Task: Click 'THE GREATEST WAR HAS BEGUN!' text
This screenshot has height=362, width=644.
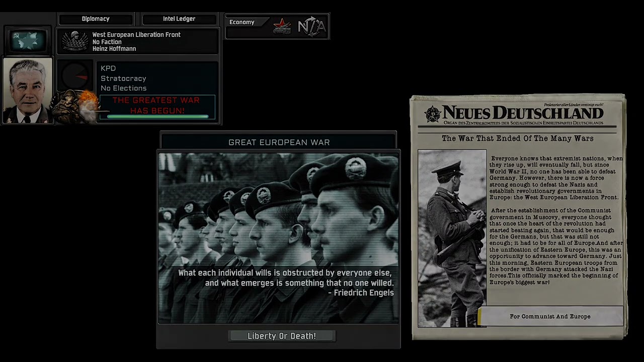Action: pos(156,105)
